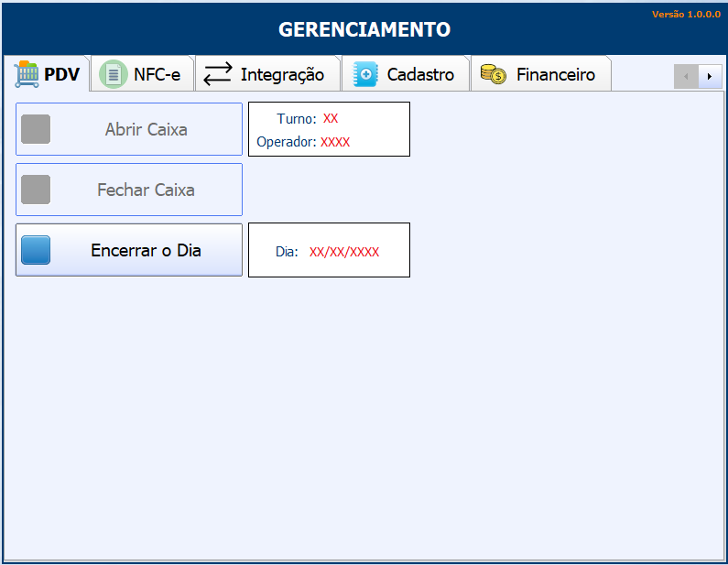The image size is (728, 565).
Task: Click the PDV shopping cart icon
Action: (27, 74)
